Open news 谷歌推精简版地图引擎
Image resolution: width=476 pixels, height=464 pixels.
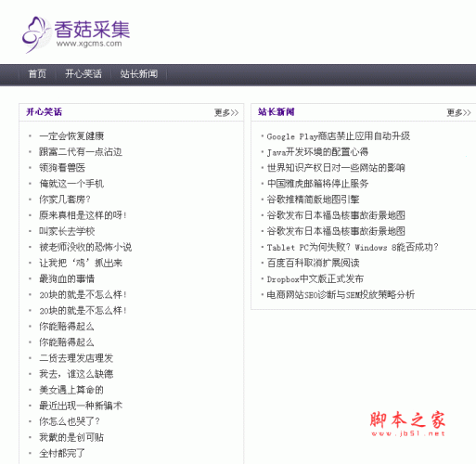coord(313,200)
